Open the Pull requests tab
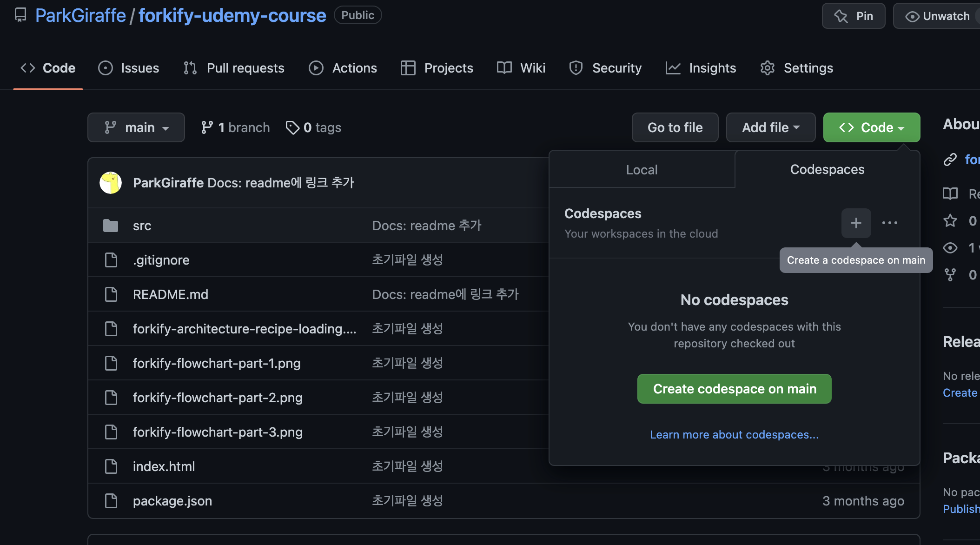This screenshot has width=980, height=545. (x=234, y=68)
